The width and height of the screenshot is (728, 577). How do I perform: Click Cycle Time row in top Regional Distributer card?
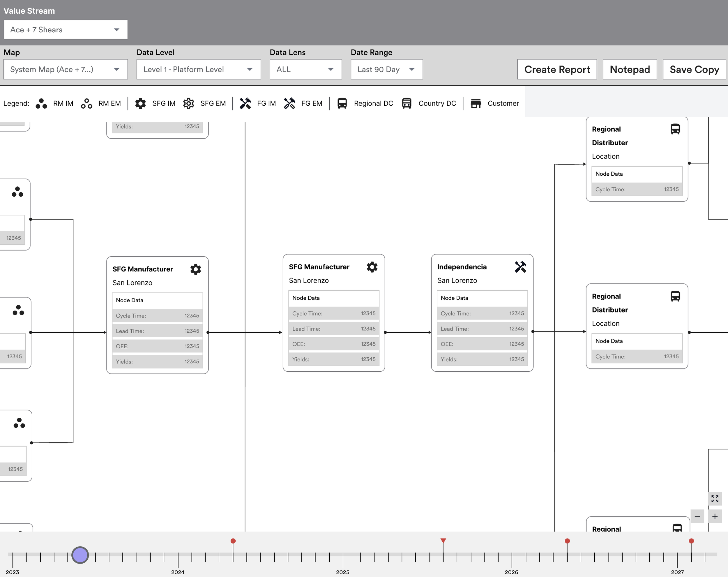tap(637, 189)
